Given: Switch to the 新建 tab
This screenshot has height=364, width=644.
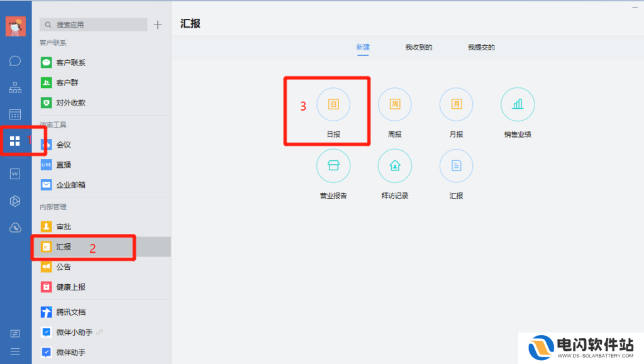Looking at the screenshot, I should point(363,48).
